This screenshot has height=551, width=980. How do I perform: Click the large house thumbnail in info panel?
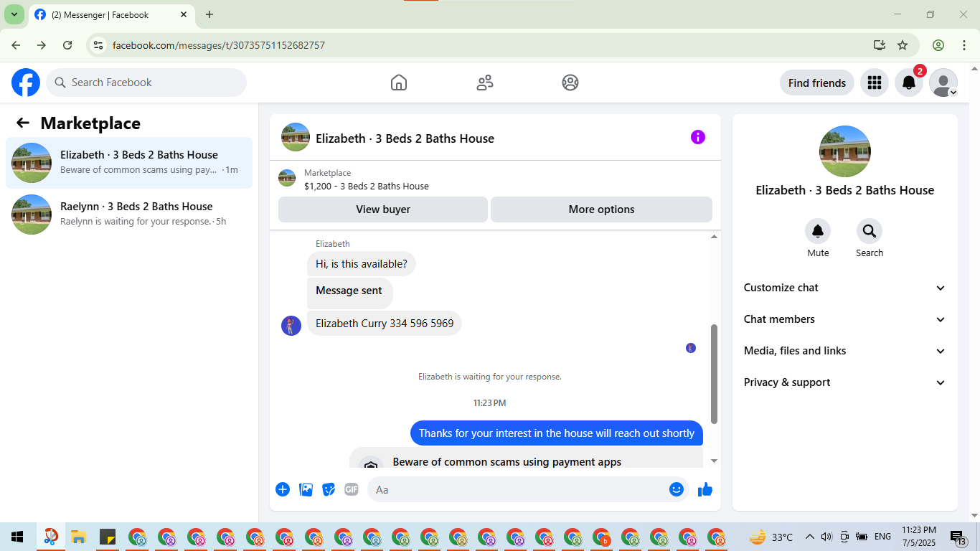point(845,151)
